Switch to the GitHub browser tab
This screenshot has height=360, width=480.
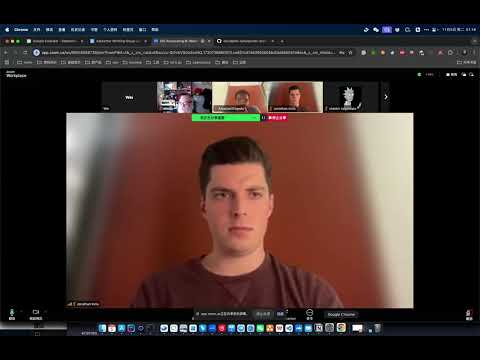coord(246,41)
